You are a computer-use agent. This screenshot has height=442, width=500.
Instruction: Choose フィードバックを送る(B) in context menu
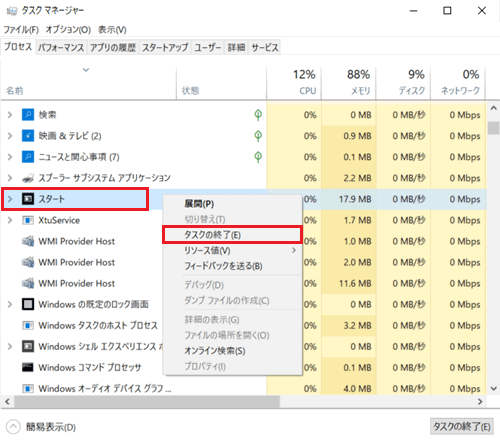(x=233, y=266)
